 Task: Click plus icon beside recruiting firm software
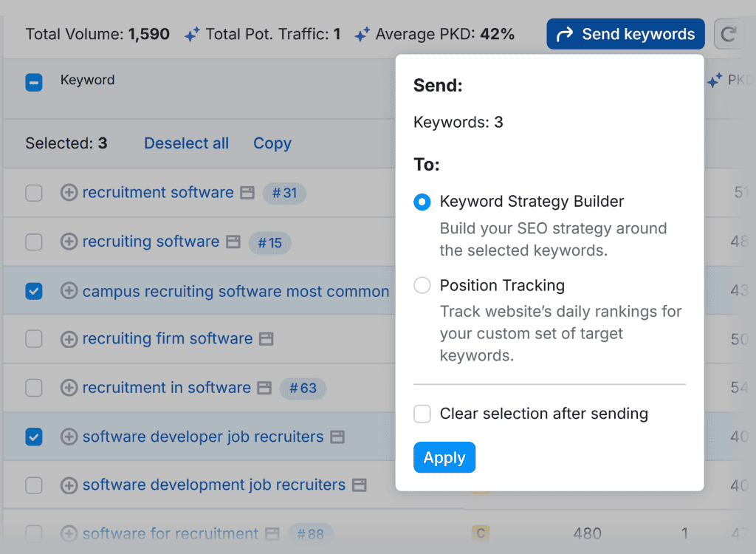point(69,339)
